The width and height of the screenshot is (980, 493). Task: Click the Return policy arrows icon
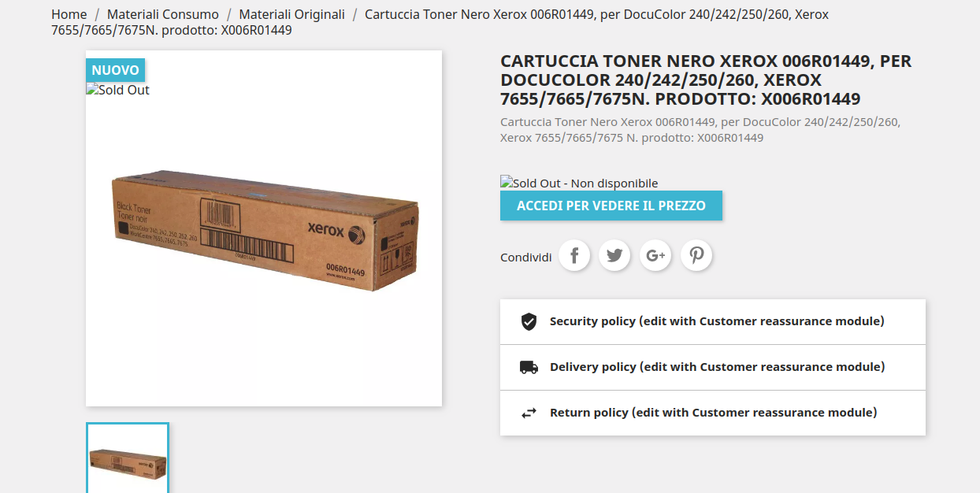coord(529,413)
